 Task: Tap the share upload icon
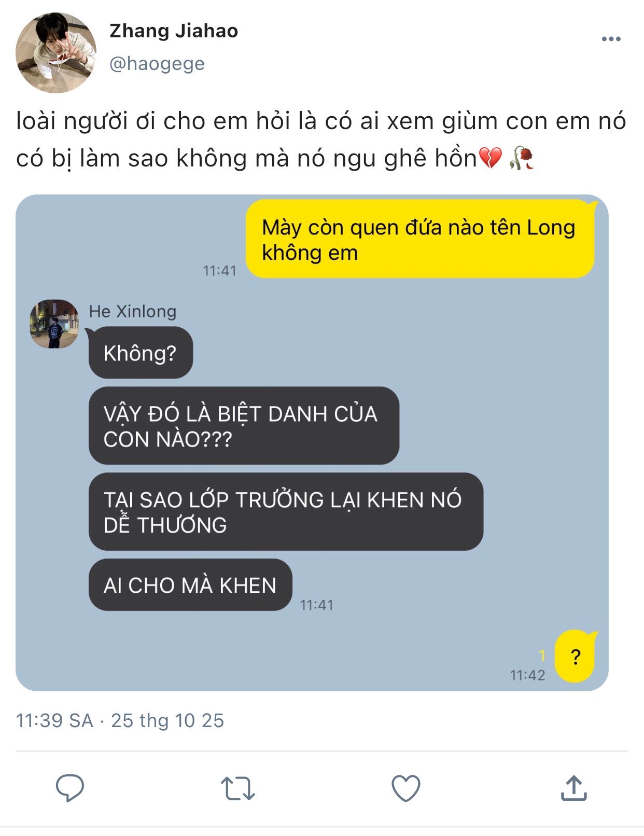coord(573,788)
